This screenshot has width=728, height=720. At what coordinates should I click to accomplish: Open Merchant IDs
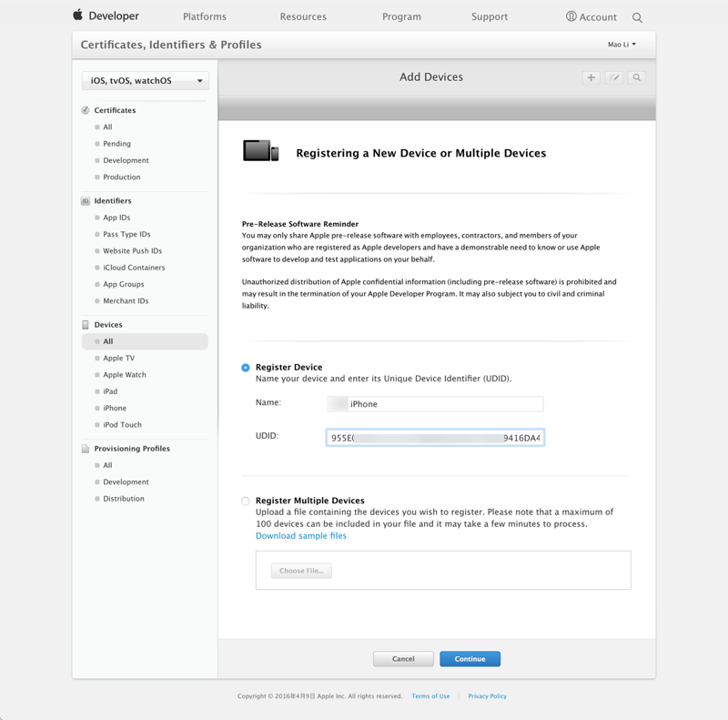(126, 301)
